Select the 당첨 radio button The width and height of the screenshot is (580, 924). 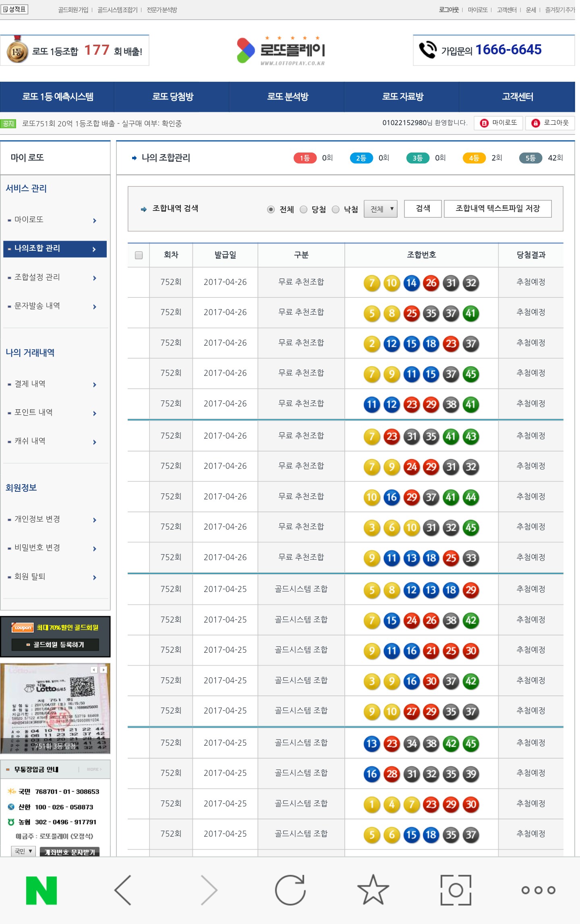point(304,209)
